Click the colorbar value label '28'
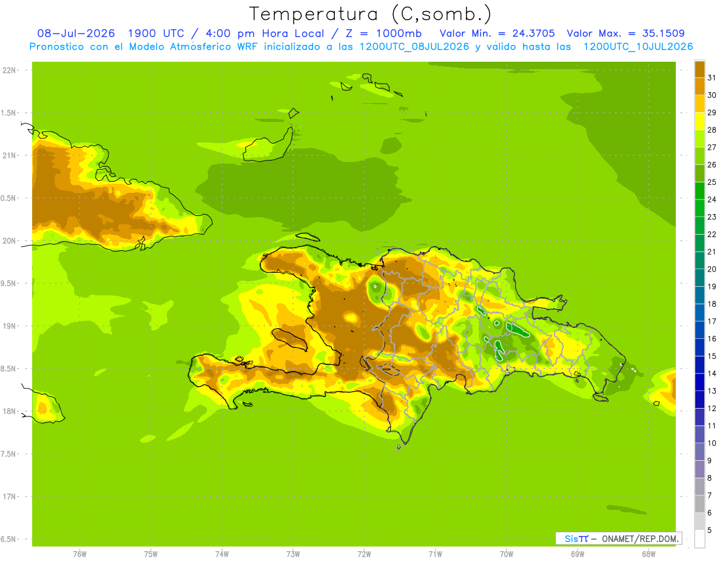This screenshot has width=728, height=562. click(x=712, y=130)
